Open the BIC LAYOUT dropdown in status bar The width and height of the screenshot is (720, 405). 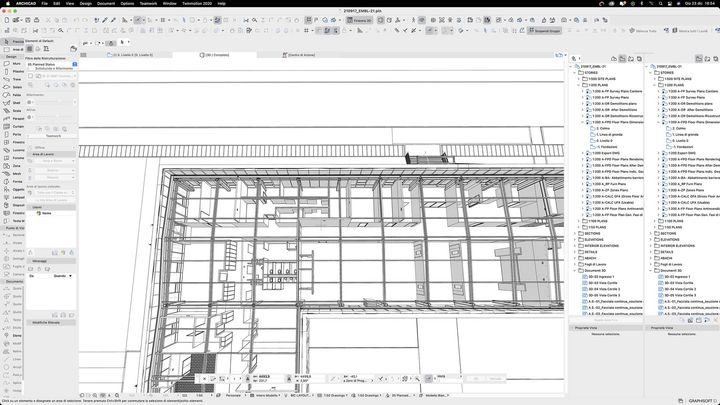click(x=301, y=395)
